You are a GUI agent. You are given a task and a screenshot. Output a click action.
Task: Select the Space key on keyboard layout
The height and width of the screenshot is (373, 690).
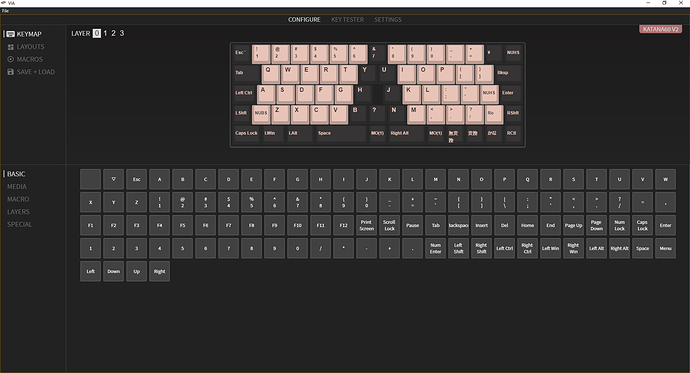[341, 134]
